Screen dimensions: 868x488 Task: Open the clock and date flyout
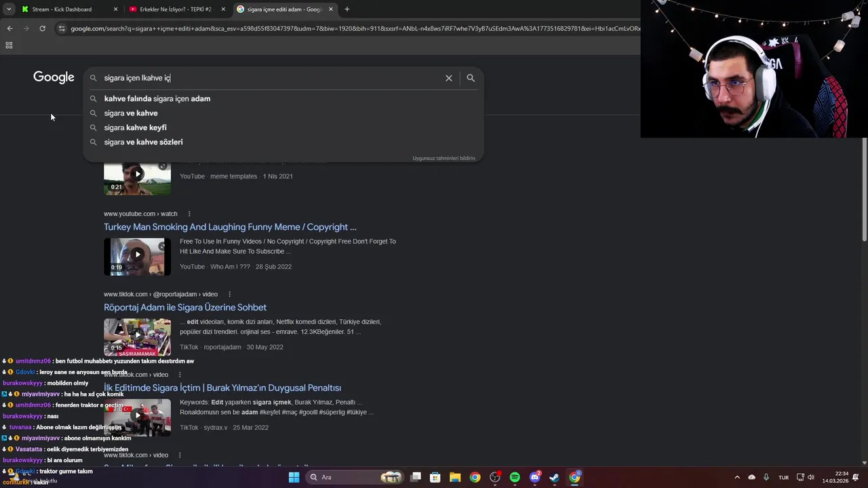point(835,477)
